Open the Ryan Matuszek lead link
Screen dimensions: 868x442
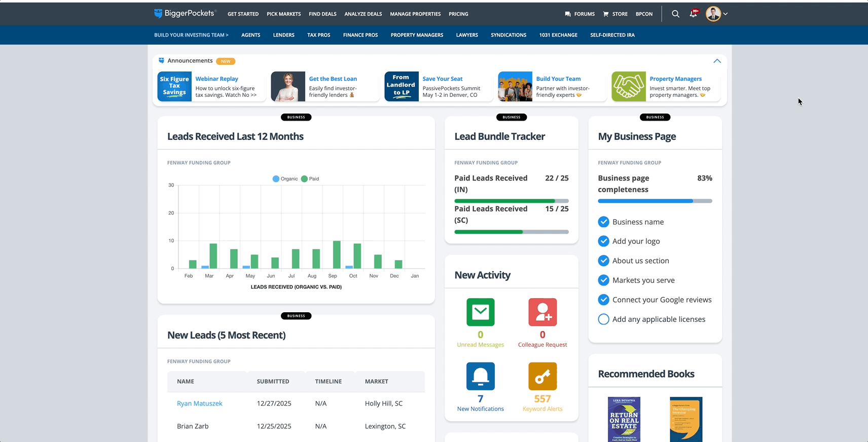pyautogui.click(x=199, y=403)
